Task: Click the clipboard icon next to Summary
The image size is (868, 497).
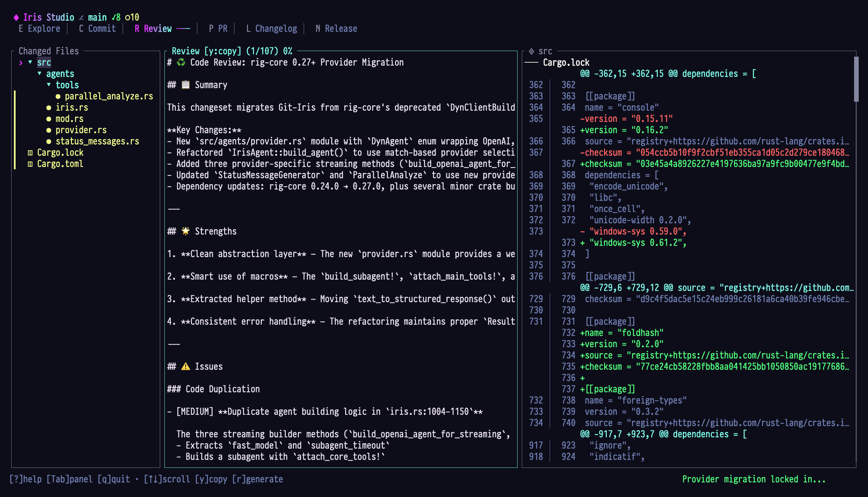Action: point(185,85)
